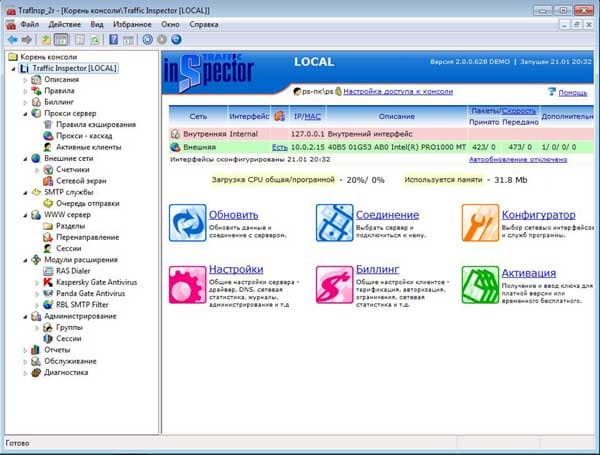Click the large Соединение connection icon
The height and width of the screenshot is (455, 600).
(334, 223)
